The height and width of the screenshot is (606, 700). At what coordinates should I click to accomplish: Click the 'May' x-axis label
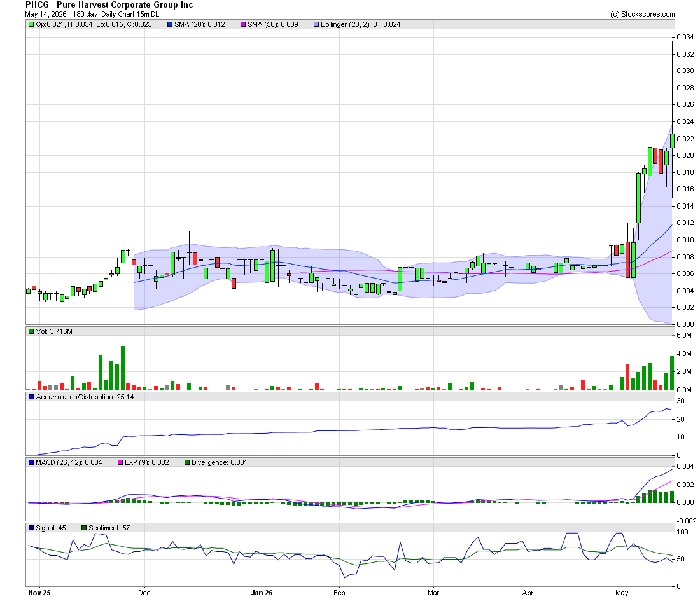pos(622,593)
